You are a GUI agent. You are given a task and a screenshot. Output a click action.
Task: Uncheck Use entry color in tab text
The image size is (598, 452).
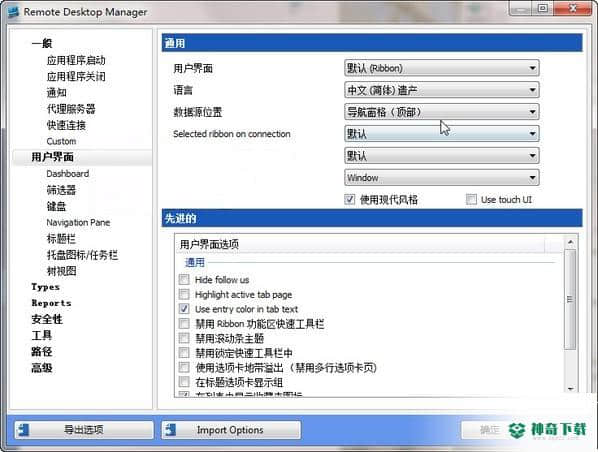point(184,309)
